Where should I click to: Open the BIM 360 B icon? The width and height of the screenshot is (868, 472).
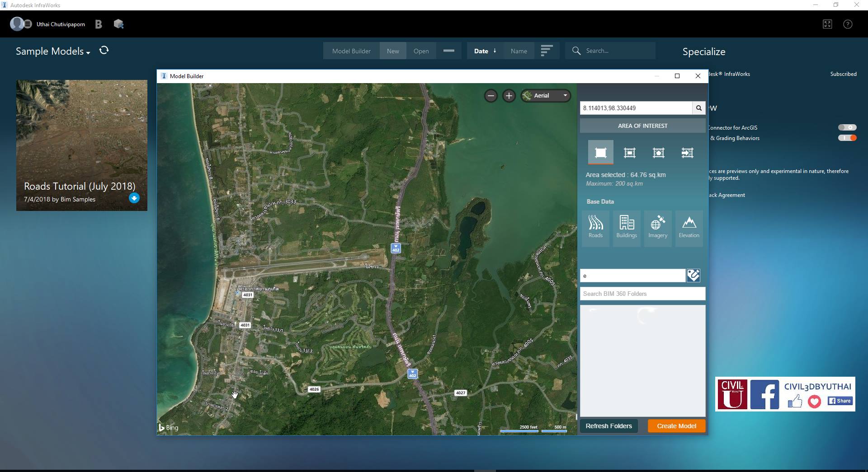pyautogui.click(x=99, y=24)
